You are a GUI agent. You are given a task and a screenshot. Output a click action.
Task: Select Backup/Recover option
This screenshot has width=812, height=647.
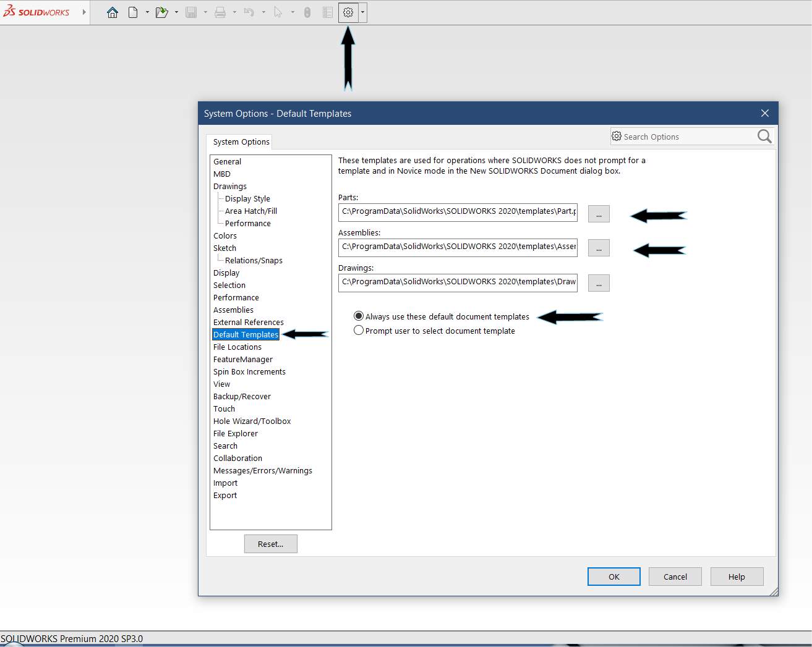click(x=242, y=396)
